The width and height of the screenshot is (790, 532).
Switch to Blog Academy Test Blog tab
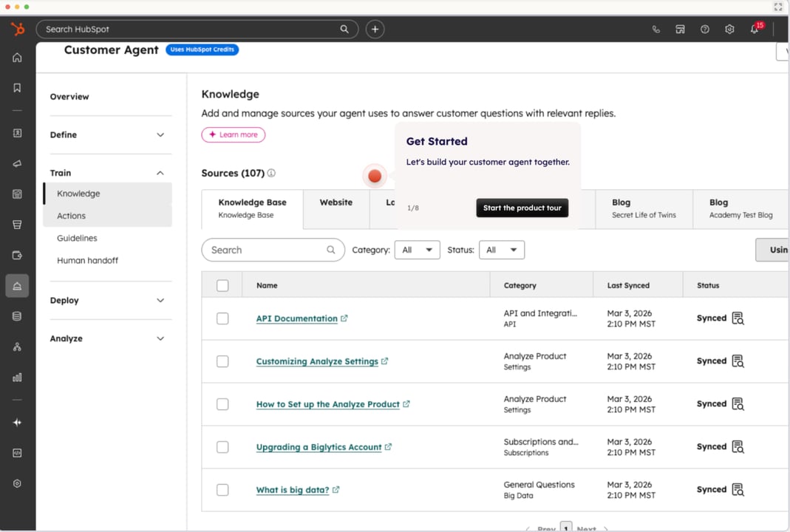click(x=740, y=208)
